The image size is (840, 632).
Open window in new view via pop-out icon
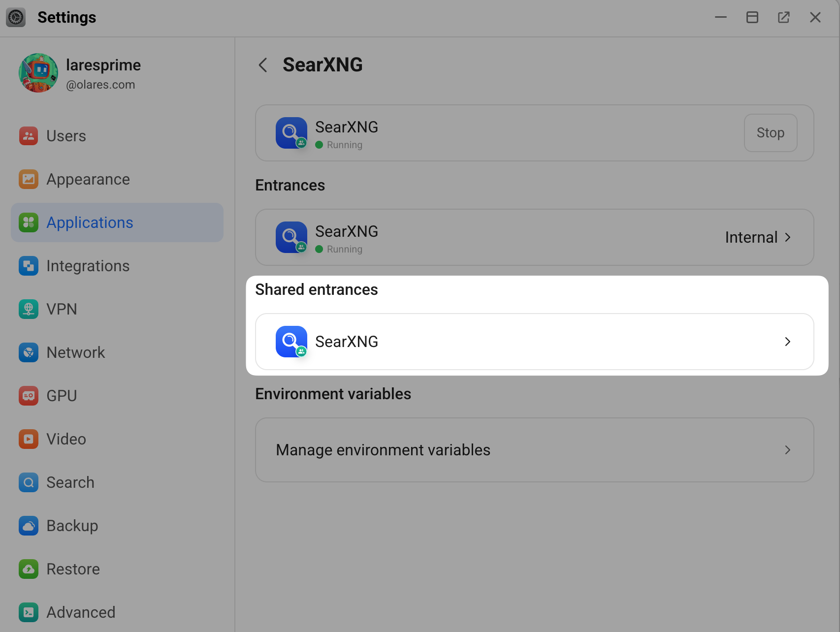(x=784, y=17)
